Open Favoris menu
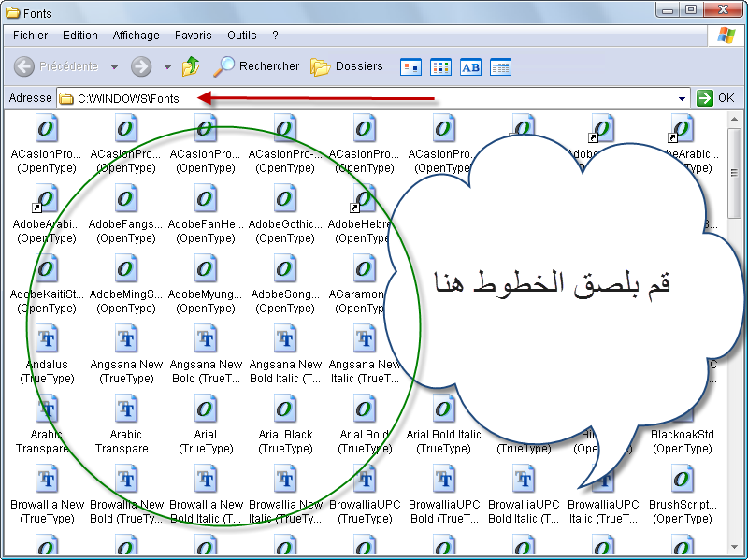 tap(194, 36)
